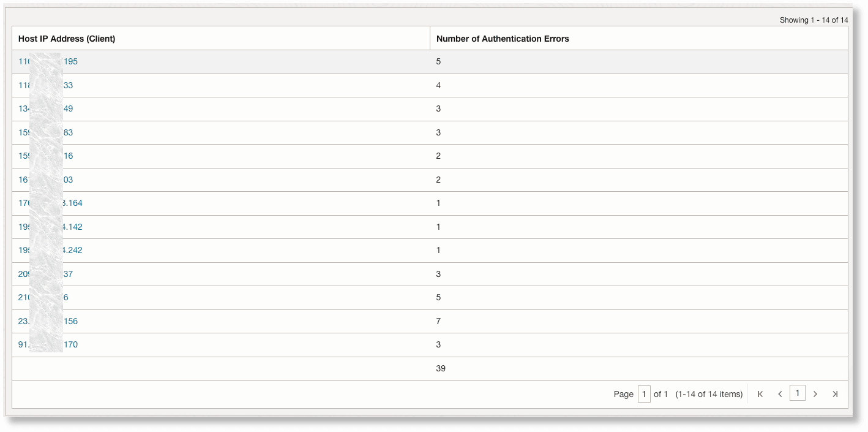Image resolution: width=868 pixels, height=432 pixels.
Task: Click the total errors value 39 row
Action: click(x=441, y=368)
